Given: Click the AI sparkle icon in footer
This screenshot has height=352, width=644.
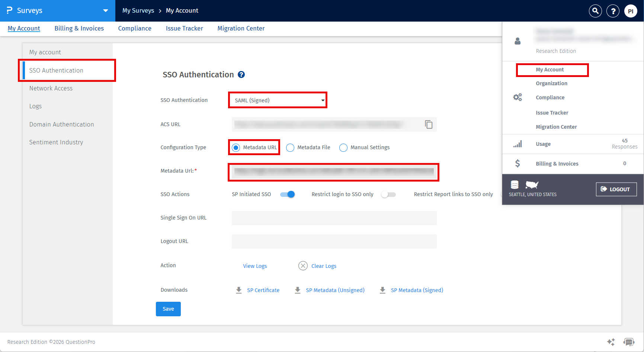Looking at the screenshot, I should click(x=611, y=342).
